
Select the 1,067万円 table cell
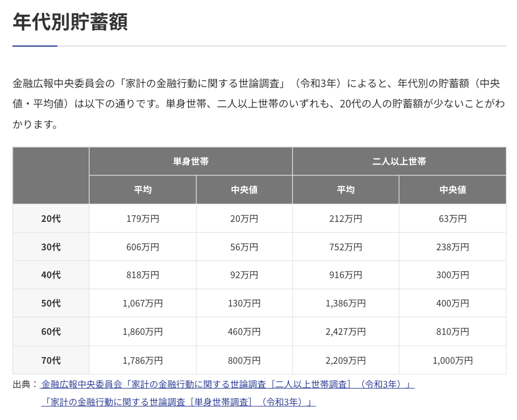(142, 303)
